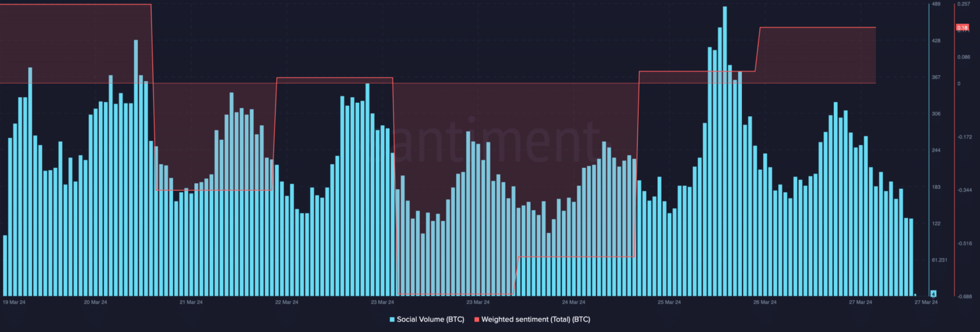The height and width of the screenshot is (332, 980).
Task: Click the 26 Mar 24 date label
Action: [x=764, y=302]
